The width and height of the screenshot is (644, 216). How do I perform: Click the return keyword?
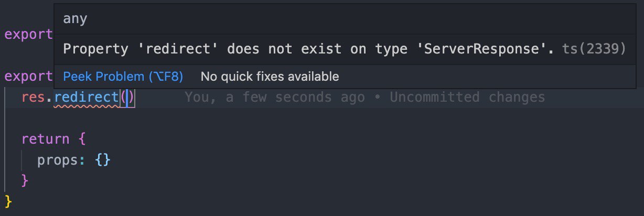click(45, 139)
